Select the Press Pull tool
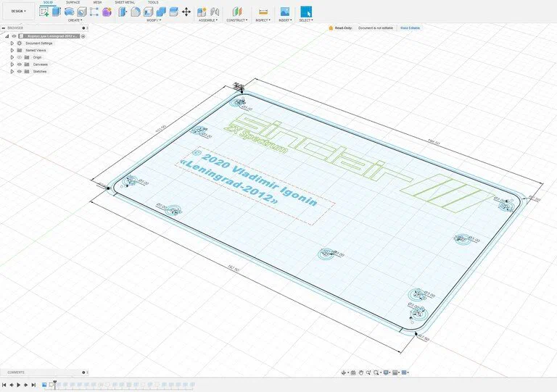The width and height of the screenshot is (557, 392). (x=123, y=12)
